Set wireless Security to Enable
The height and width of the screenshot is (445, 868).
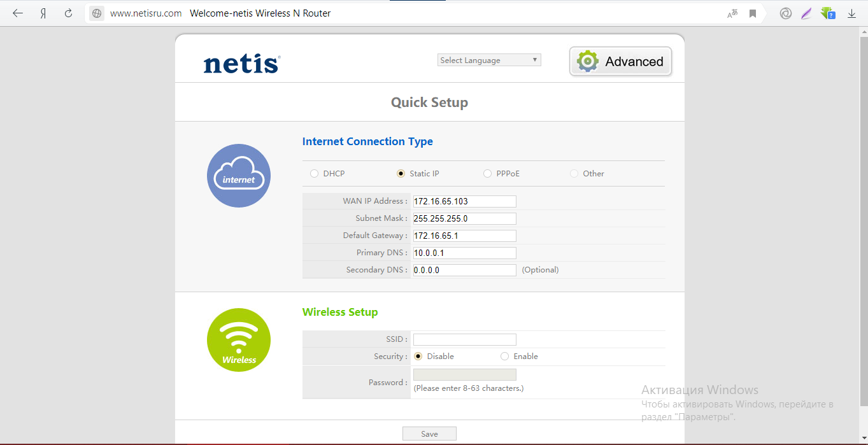pyautogui.click(x=505, y=357)
